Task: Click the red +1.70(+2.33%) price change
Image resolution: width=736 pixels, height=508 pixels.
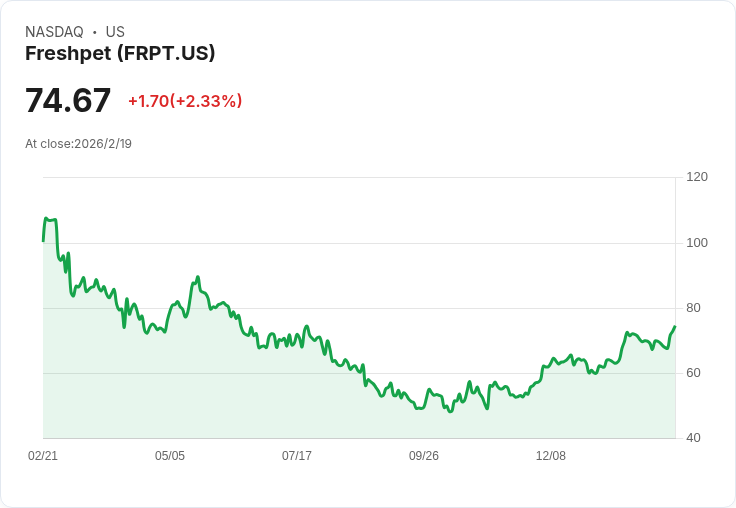Action: [185, 101]
